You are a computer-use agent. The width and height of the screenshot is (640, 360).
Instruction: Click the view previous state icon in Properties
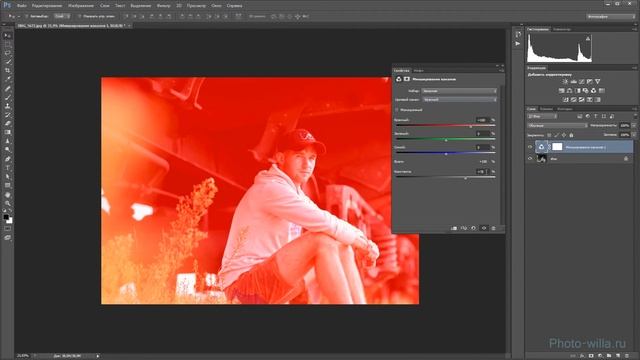464,228
